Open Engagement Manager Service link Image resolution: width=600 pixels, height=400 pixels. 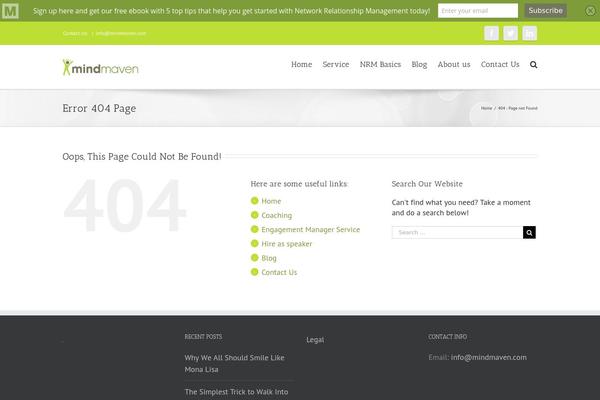(x=311, y=229)
